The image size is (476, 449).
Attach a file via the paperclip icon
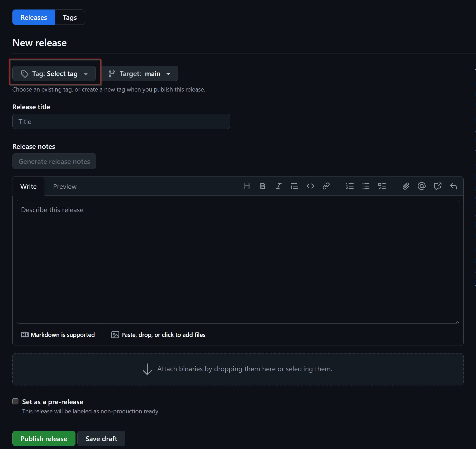406,186
